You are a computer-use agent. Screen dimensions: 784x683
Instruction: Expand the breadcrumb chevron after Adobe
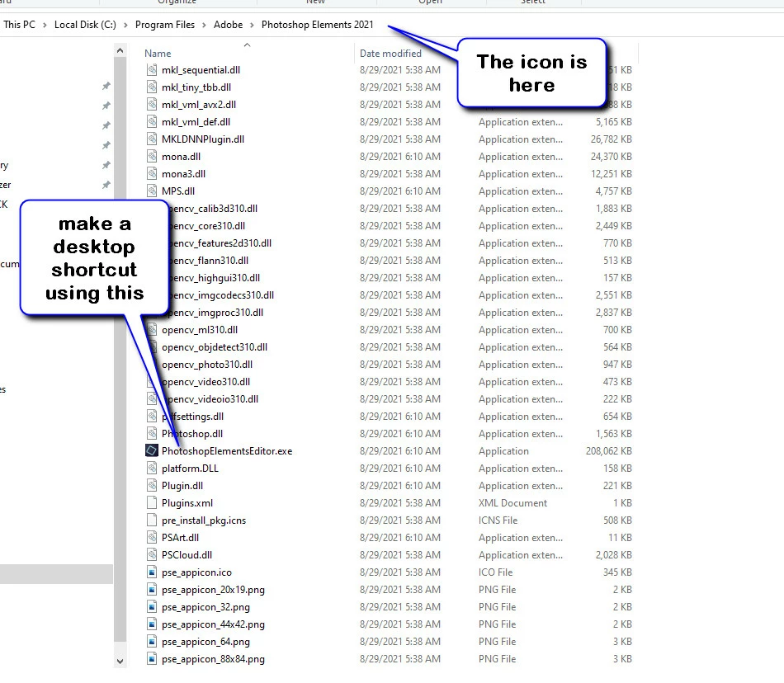coord(252,25)
